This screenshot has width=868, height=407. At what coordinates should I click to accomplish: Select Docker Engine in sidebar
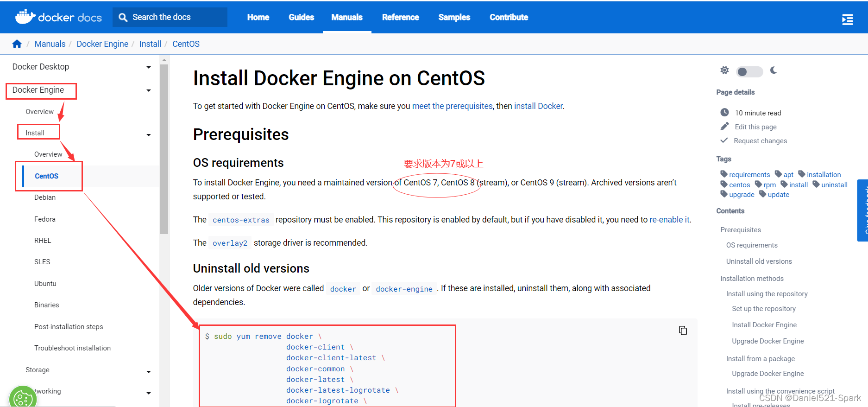coord(38,90)
